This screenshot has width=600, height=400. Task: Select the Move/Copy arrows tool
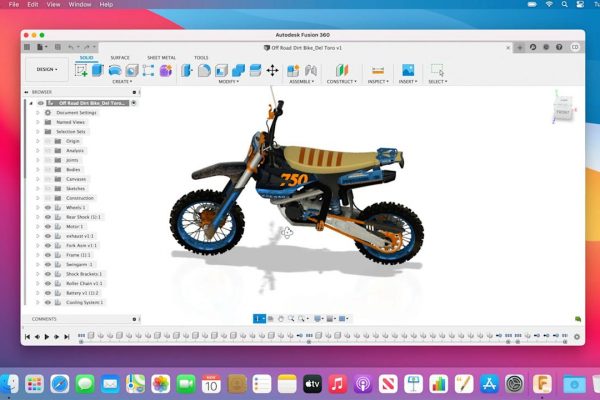click(x=272, y=70)
